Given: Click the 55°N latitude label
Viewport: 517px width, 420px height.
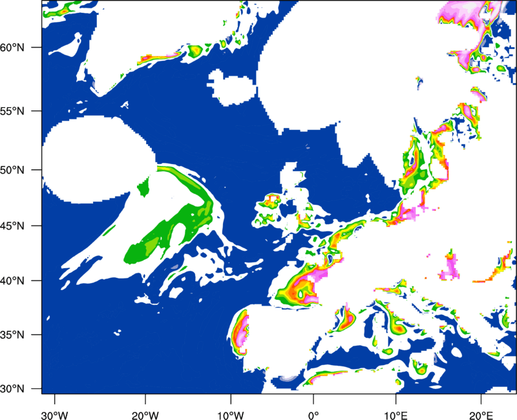Looking at the screenshot, I should coord(12,111).
